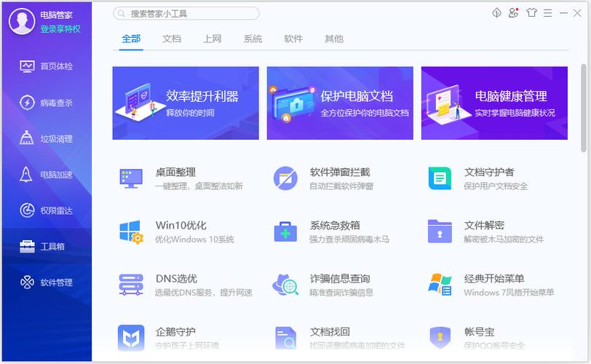
Task: Launch the 帐号宝 shield icon
Action: coord(440,338)
